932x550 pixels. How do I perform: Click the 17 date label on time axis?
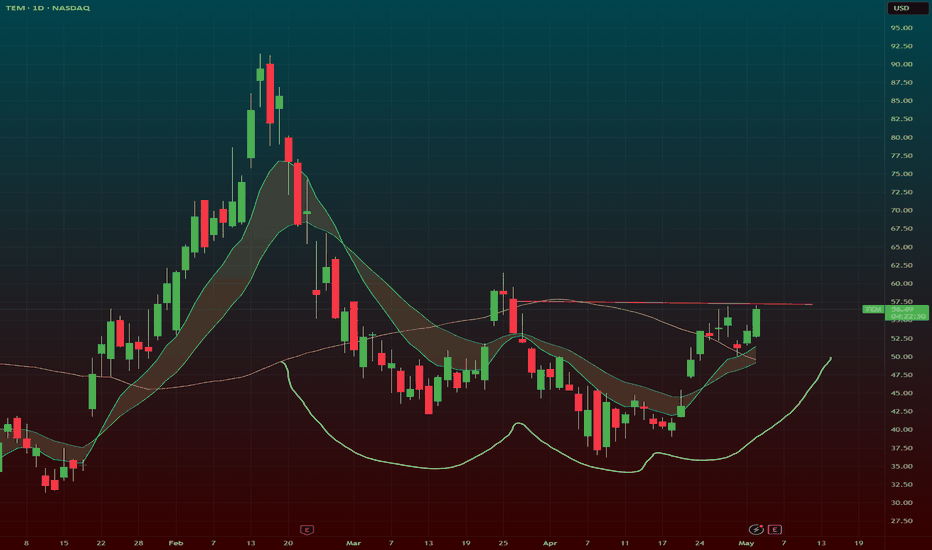coord(662,543)
